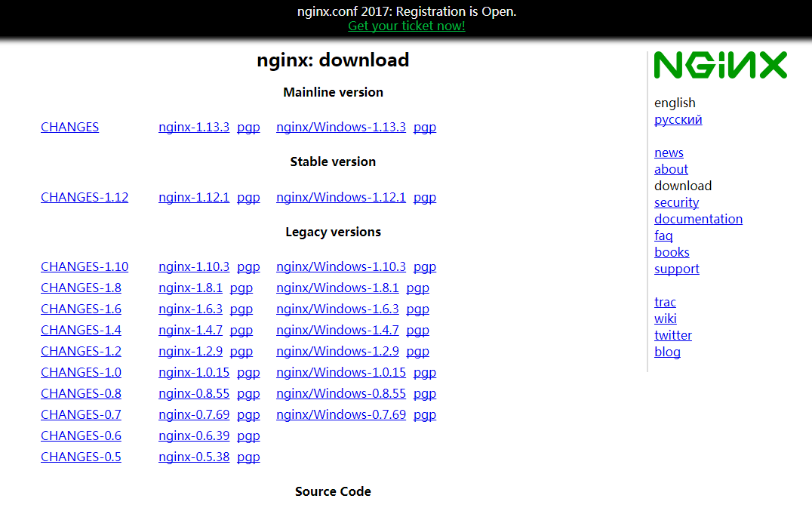Viewport: 812px width, 514px height.
Task: Download nginx/Windows-1.6.3
Action: [x=337, y=309]
